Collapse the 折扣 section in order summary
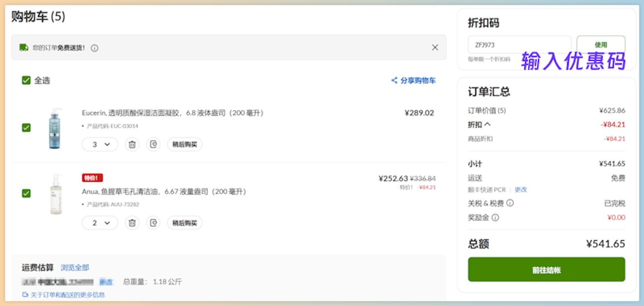The image size is (644, 306). [x=487, y=125]
